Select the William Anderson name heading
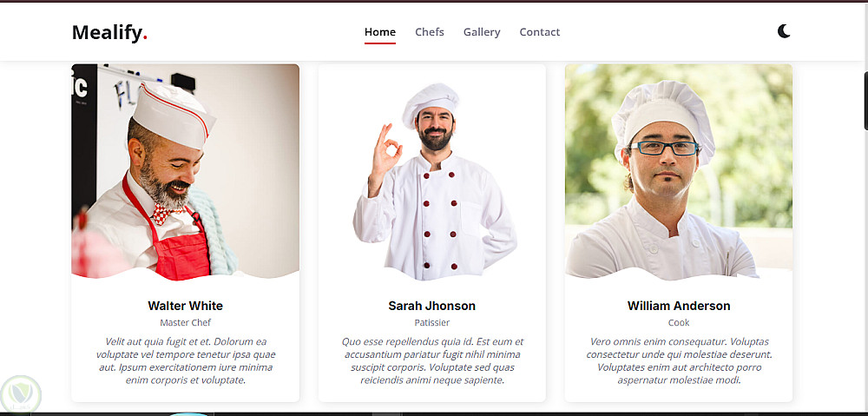 coord(679,306)
